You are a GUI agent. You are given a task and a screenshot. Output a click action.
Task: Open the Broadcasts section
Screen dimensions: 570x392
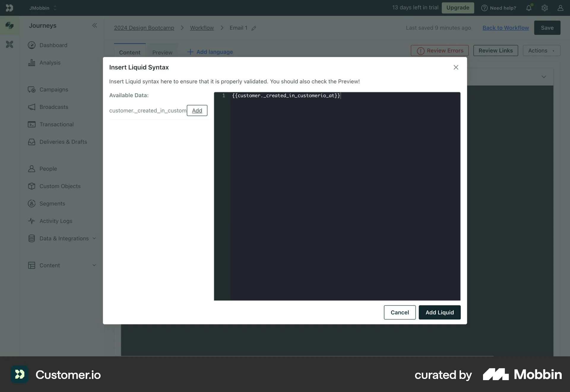click(54, 107)
